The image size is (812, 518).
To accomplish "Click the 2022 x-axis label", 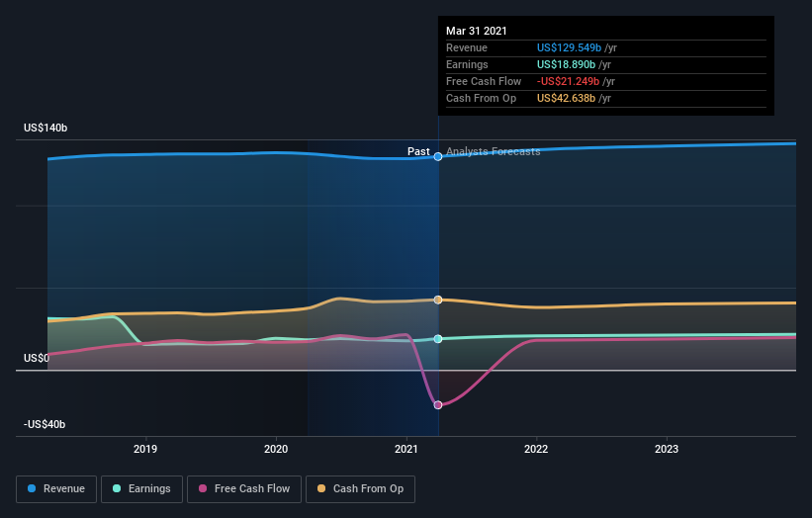I will [536, 449].
